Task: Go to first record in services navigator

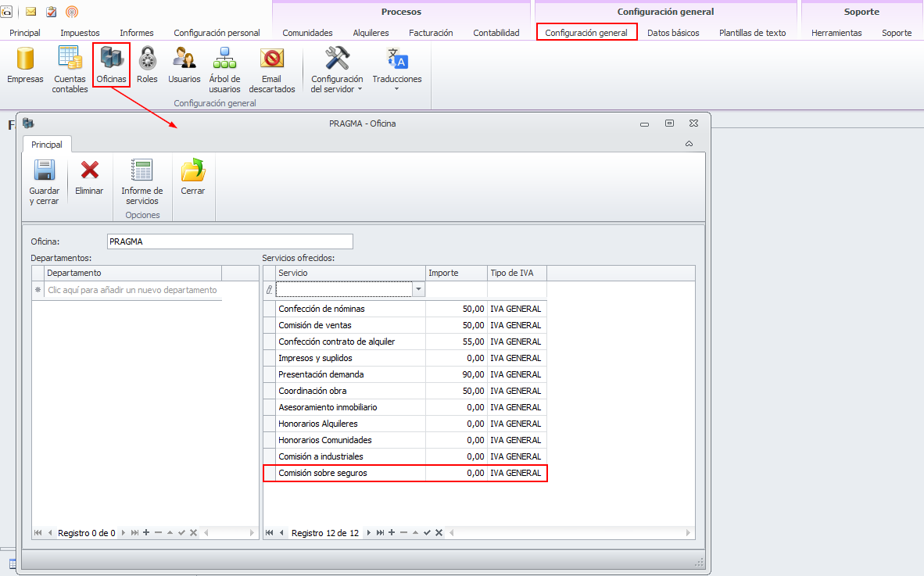Action: tap(269, 532)
